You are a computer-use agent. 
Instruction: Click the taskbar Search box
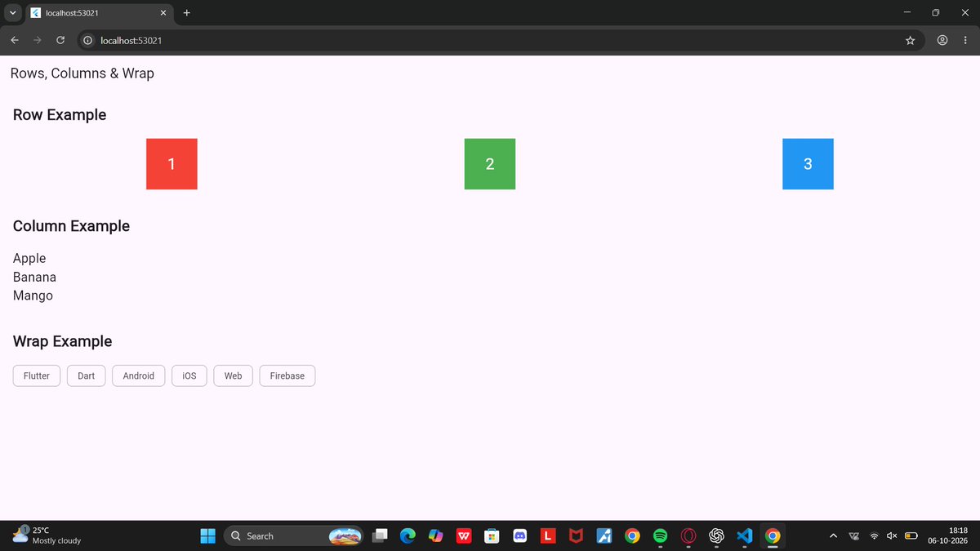pyautogui.click(x=293, y=535)
